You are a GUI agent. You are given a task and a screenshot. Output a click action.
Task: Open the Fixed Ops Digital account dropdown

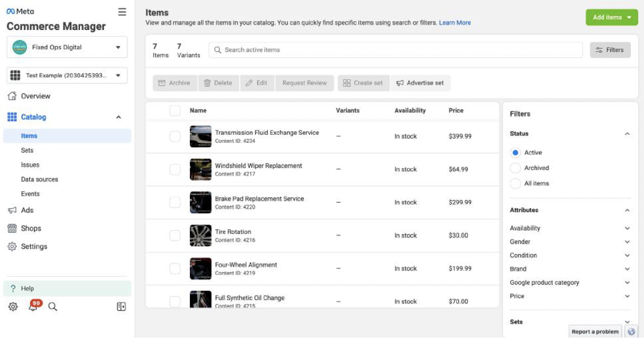click(x=67, y=47)
